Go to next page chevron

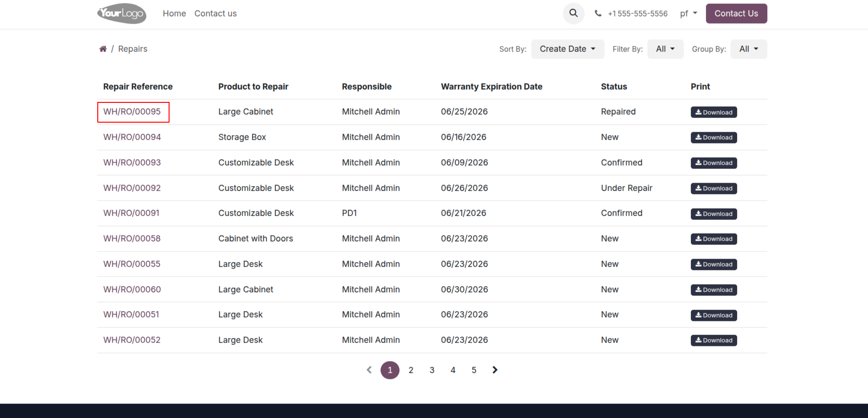[x=495, y=370]
